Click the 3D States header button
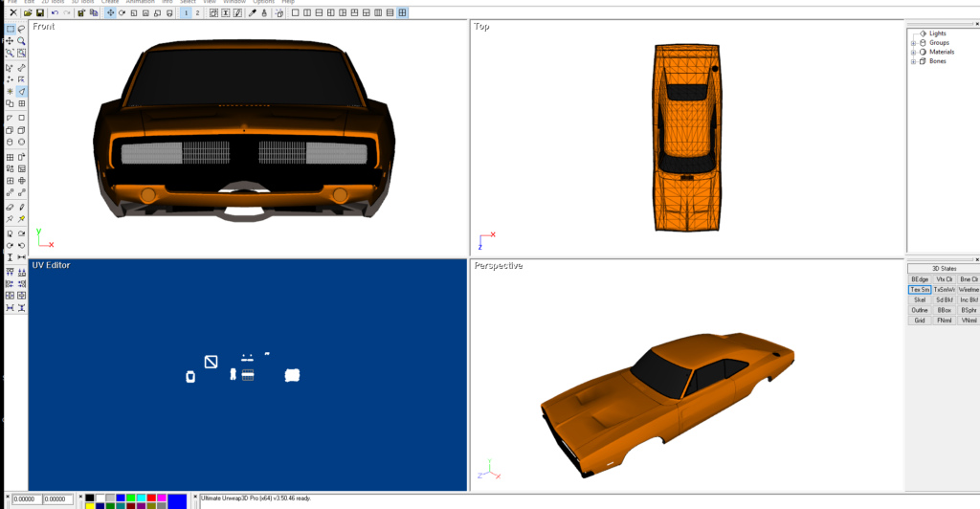980x509 pixels. pos(944,269)
